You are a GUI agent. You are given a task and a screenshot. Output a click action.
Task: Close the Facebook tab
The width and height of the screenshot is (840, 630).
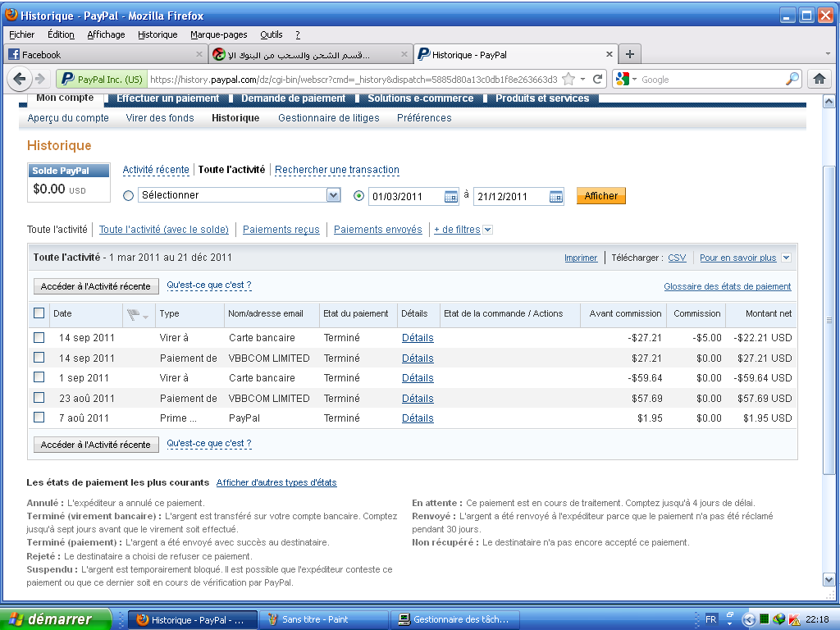tap(199, 54)
